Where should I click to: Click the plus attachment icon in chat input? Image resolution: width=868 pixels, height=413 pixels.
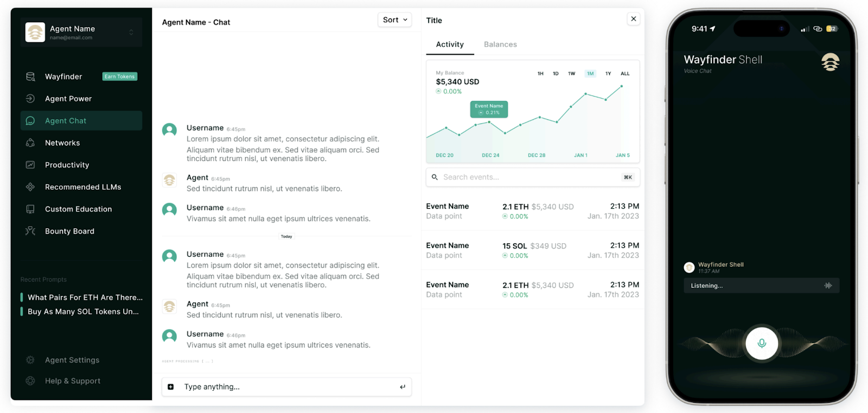pyautogui.click(x=171, y=387)
